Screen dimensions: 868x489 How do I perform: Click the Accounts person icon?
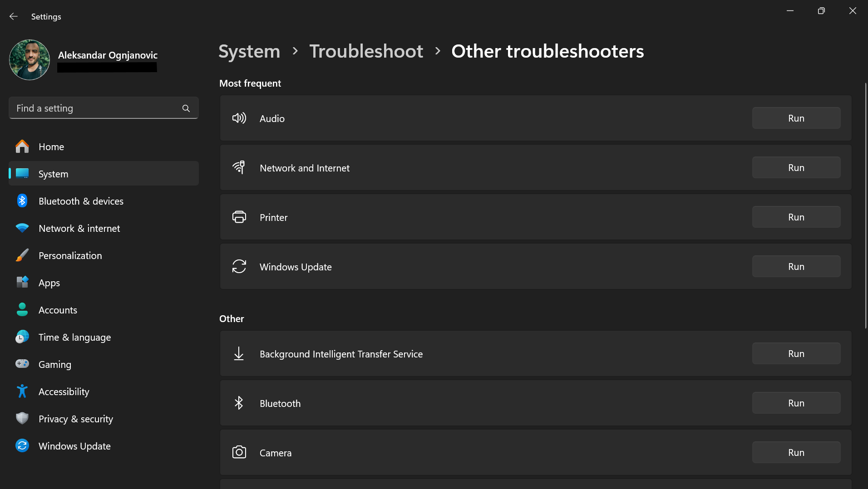click(x=22, y=310)
